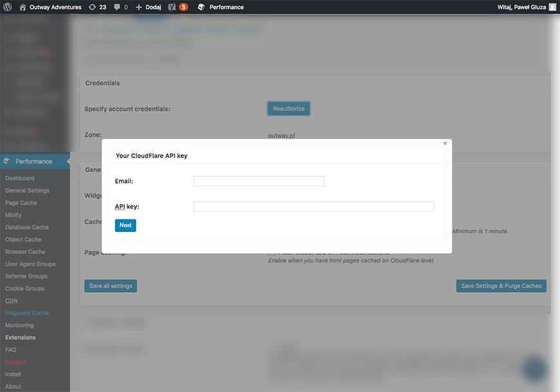560x392 pixels.
Task: Visit the Outway Adventures home icon
Action: [23, 7]
